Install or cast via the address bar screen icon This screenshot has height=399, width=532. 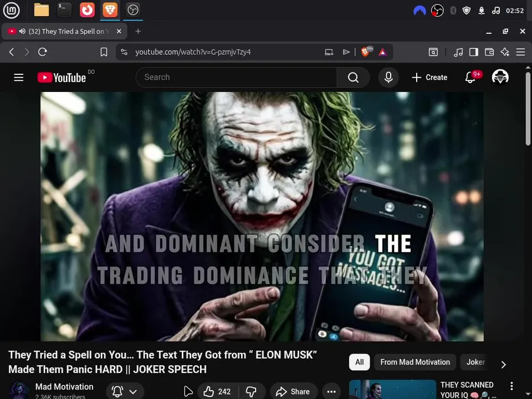(329, 52)
